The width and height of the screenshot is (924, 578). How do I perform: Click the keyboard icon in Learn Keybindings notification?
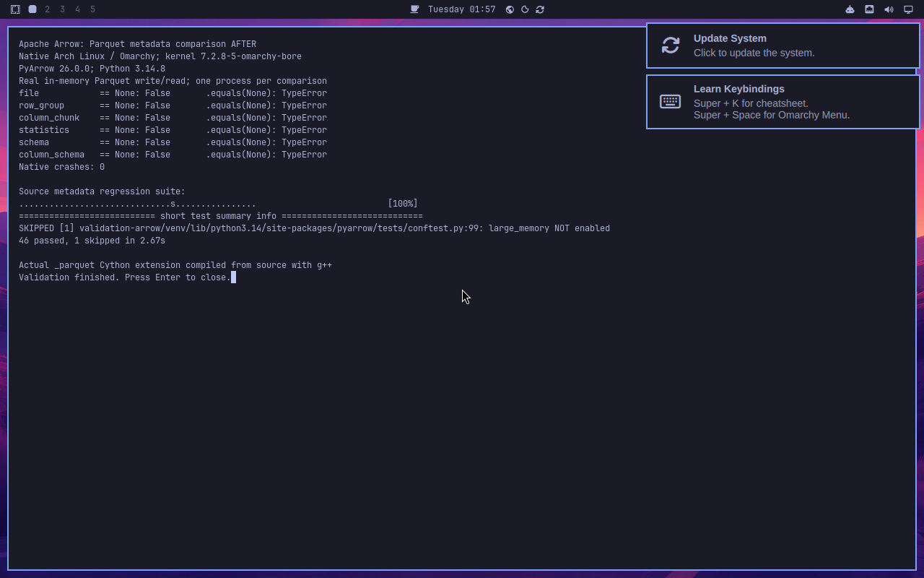click(670, 102)
